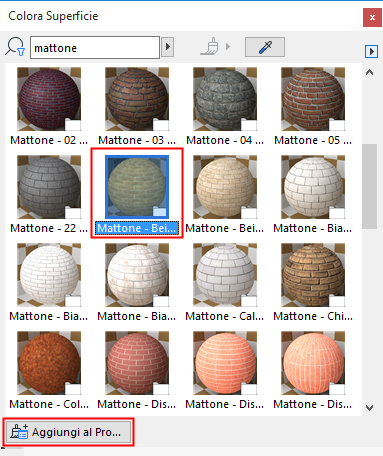This screenshot has height=456, width=383.
Task: Select the brown "Mattone - Chi..." surface thumbnail
Action: click(313, 275)
